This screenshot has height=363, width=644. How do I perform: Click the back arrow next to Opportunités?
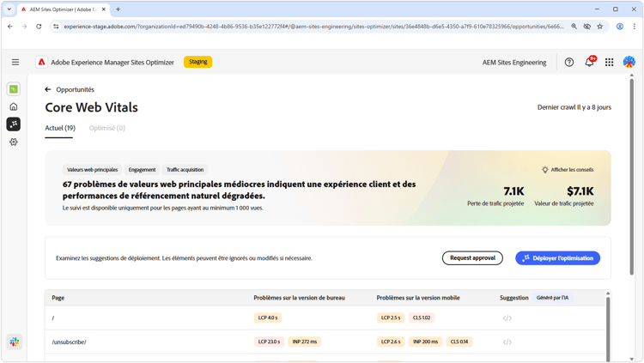click(x=48, y=89)
